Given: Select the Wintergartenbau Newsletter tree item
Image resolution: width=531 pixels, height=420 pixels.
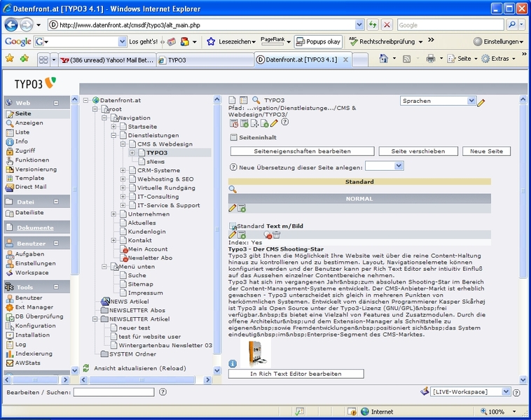Looking at the screenshot, I should (x=165, y=345).
